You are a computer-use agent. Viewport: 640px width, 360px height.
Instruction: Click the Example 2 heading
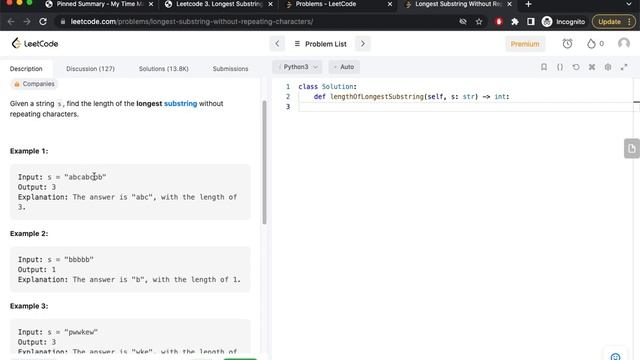29,233
